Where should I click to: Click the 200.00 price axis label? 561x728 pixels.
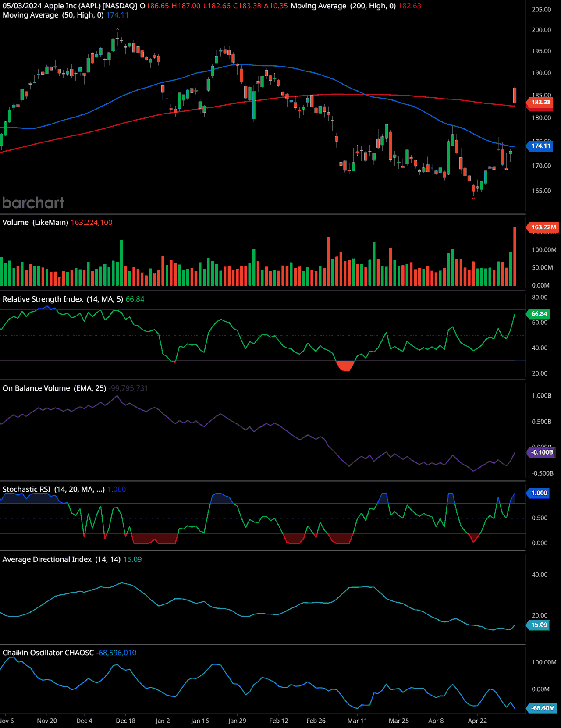(541, 30)
